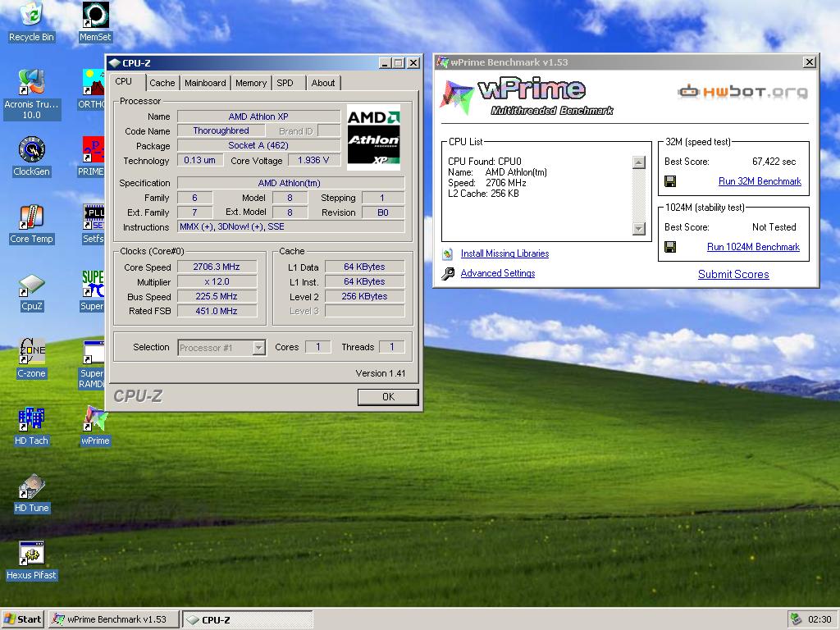Viewport: 840px width, 630px height.
Task: Select the CPU tab in CPU-Z
Action: pyautogui.click(x=123, y=81)
